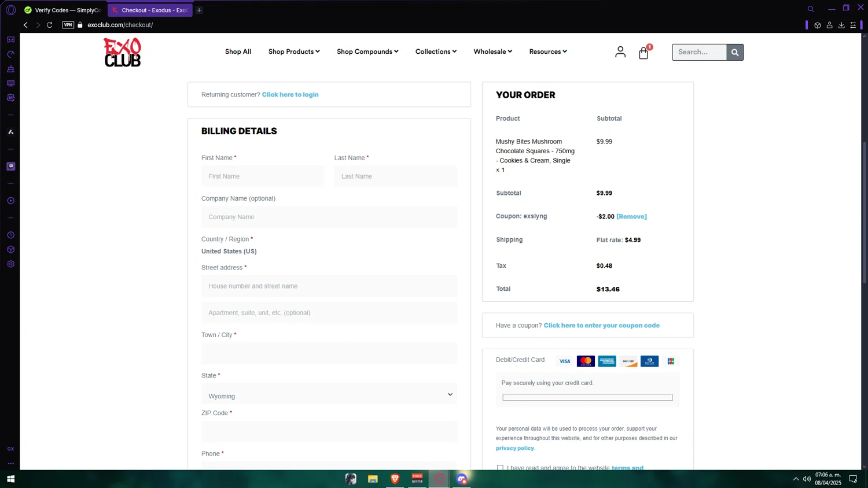
Task: Open the downloads icon in toolbar
Action: pyautogui.click(x=841, y=25)
